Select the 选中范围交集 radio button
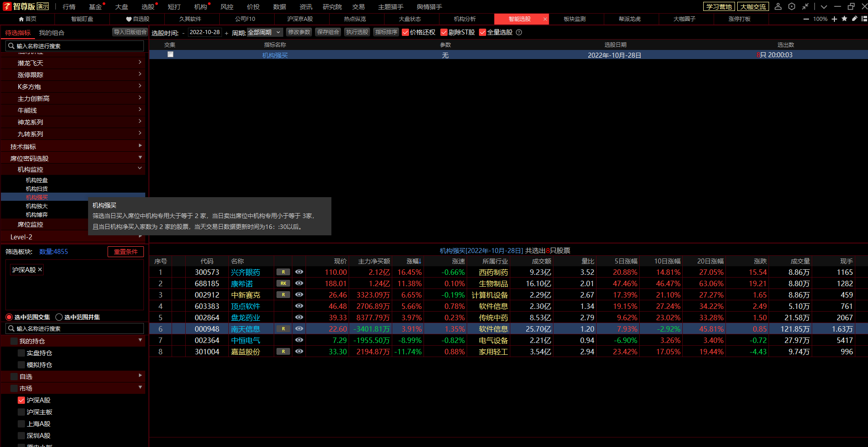This screenshot has width=868, height=447. pos(9,317)
